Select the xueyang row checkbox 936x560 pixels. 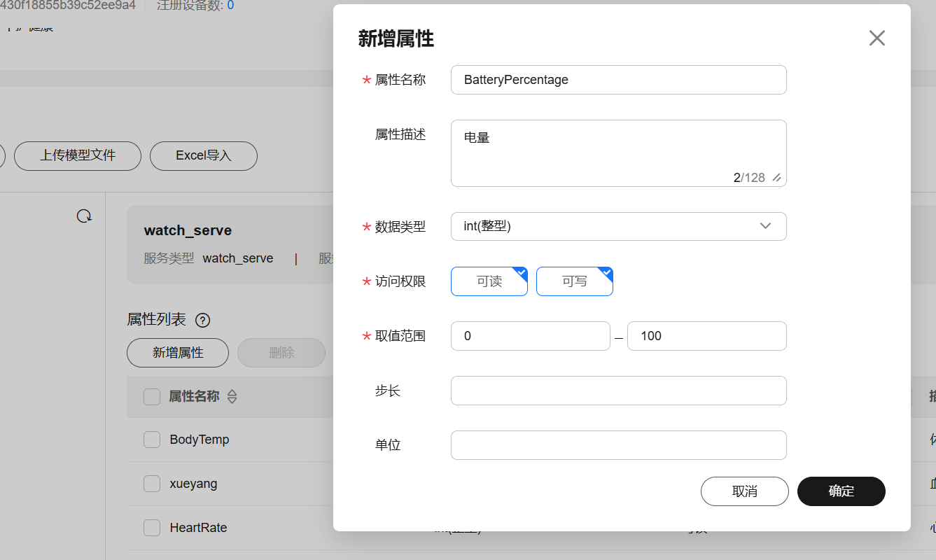click(152, 484)
